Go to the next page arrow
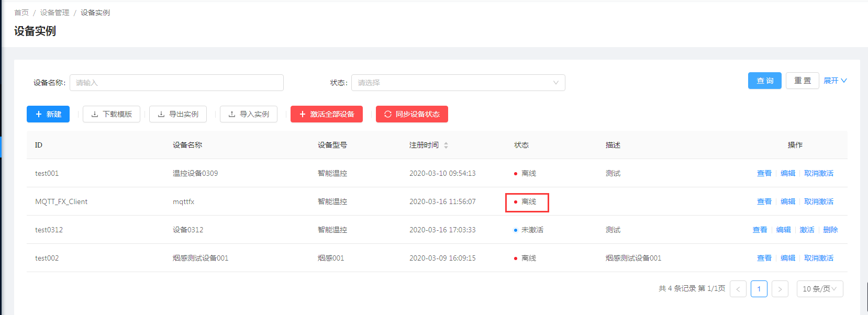 point(780,289)
